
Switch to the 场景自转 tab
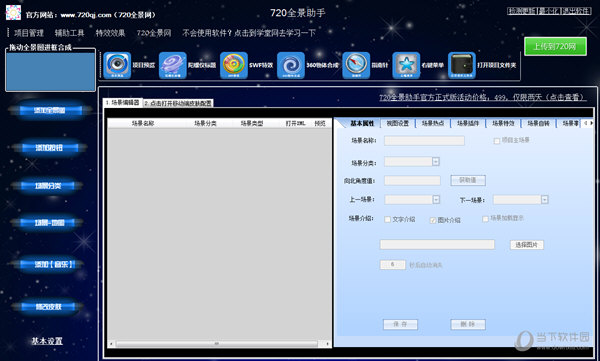[x=538, y=123]
